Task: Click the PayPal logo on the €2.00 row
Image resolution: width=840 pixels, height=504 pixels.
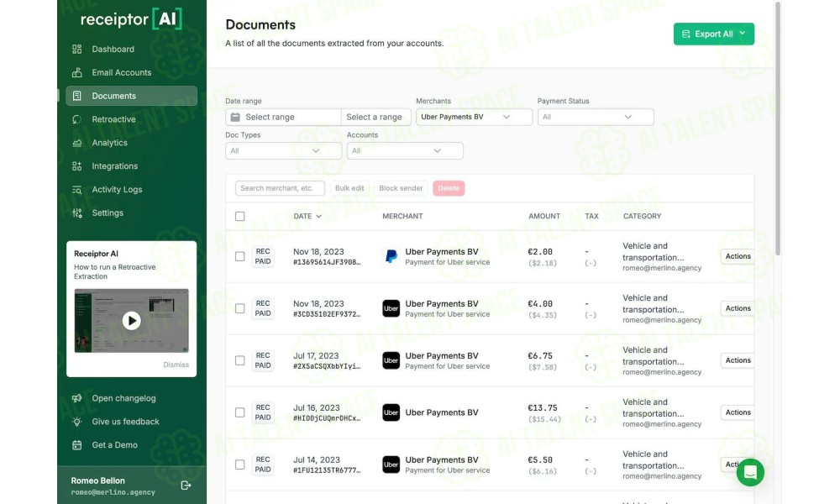Action: [x=391, y=256]
